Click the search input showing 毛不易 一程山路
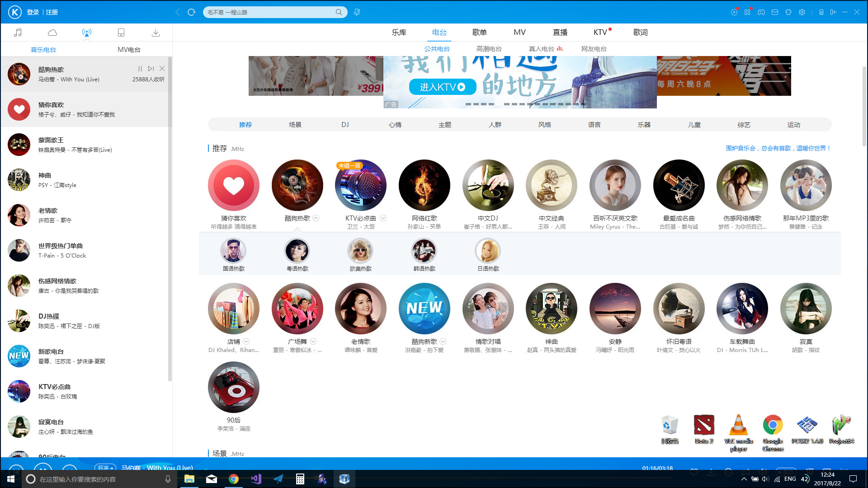The height and width of the screenshot is (488, 868). tap(271, 12)
